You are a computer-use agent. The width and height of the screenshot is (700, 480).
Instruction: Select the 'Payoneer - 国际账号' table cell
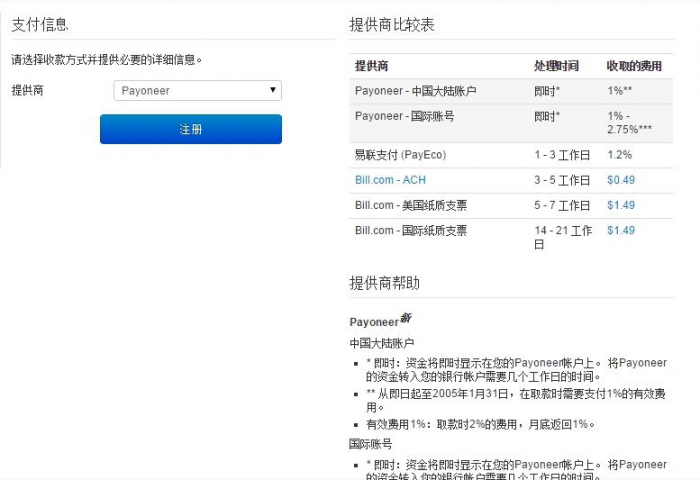click(404, 117)
